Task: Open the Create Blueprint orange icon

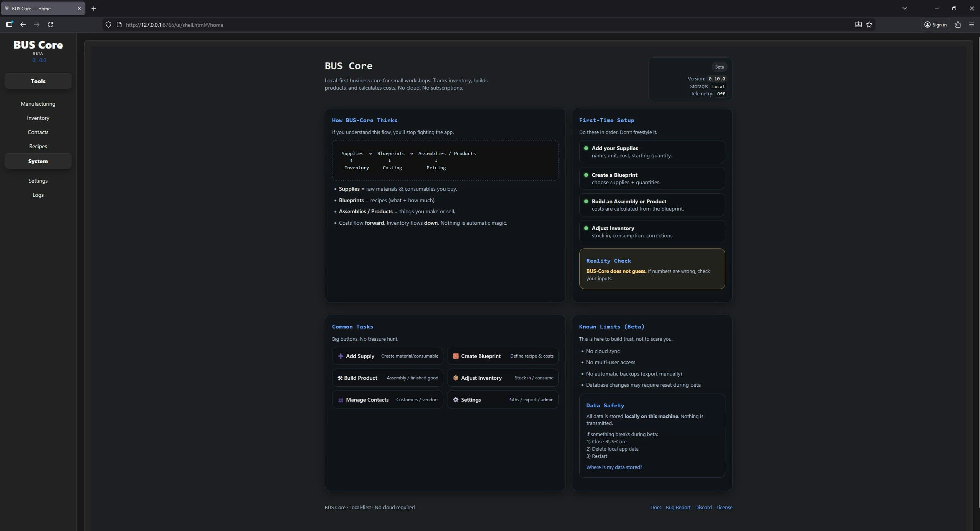Action: [456, 356]
